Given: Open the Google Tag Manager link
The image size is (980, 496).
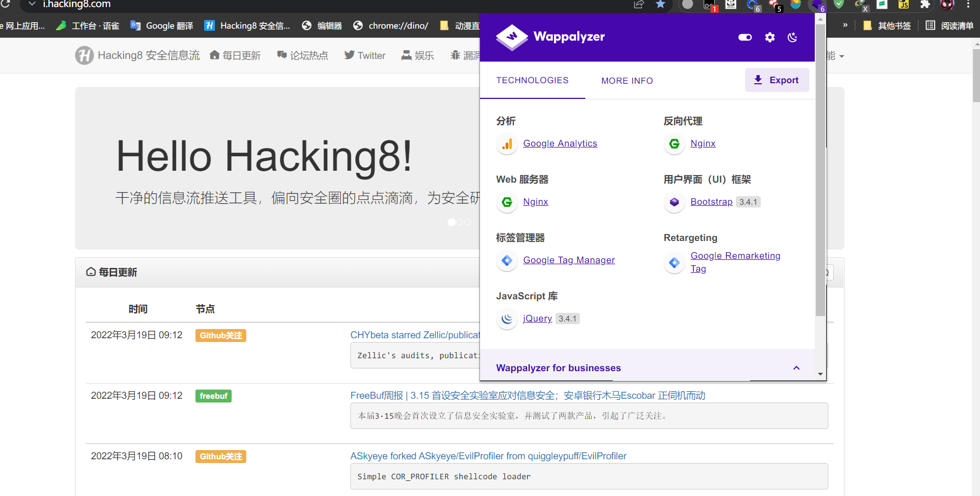Looking at the screenshot, I should pyautogui.click(x=569, y=260).
